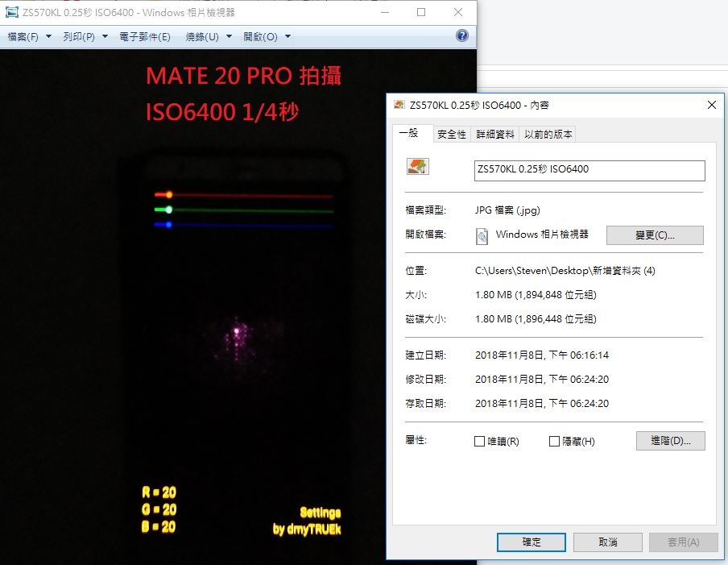
Task: Cancel with the 取消 button
Action: pos(608,542)
